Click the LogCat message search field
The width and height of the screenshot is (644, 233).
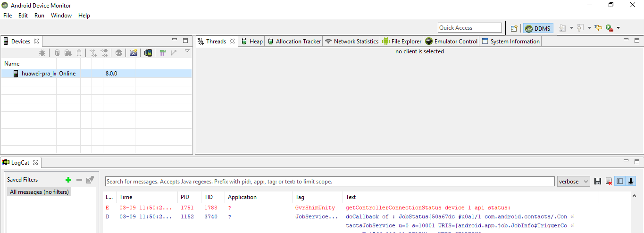click(x=329, y=182)
